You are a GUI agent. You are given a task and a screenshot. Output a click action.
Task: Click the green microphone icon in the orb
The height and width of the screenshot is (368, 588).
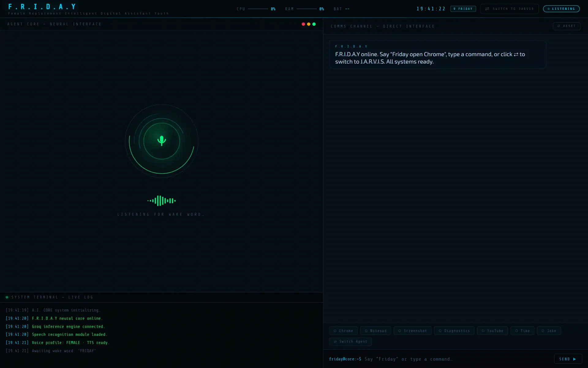click(162, 141)
